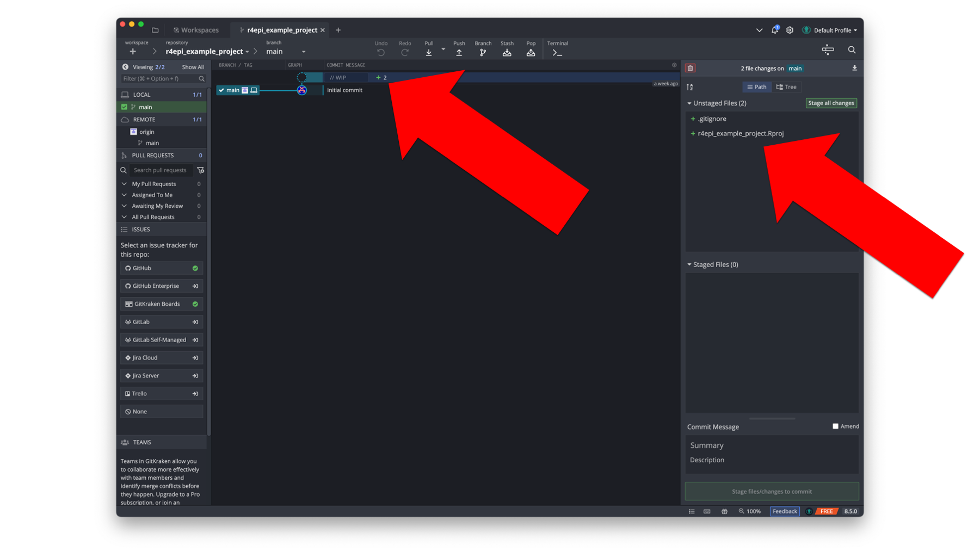The image size is (980, 551).
Task: Push commits with the Push icon
Action: click(459, 52)
